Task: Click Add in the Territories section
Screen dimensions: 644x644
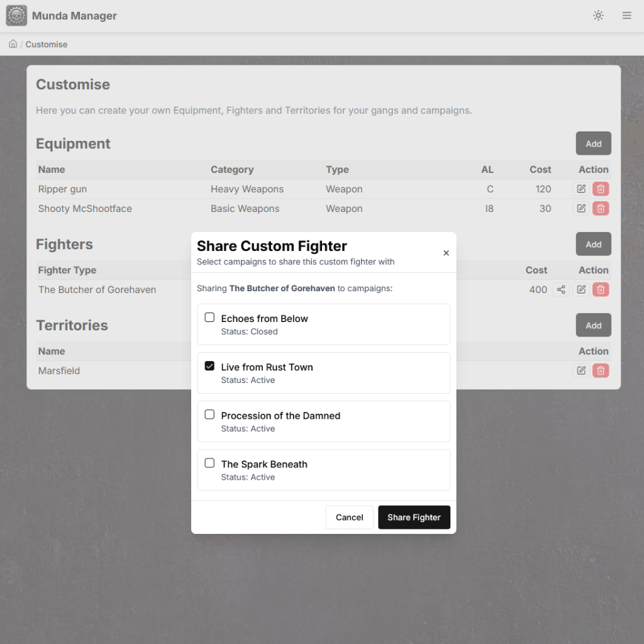Action: click(593, 325)
